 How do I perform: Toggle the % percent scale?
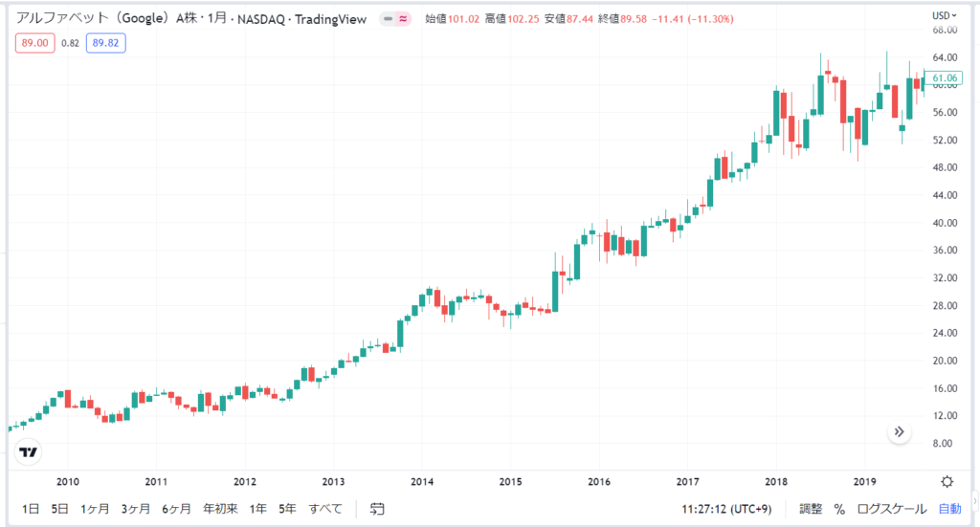tap(839, 509)
